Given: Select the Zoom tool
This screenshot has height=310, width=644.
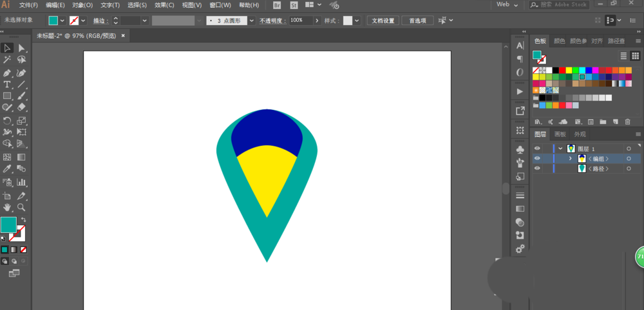Looking at the screenshot, I should [21, 207].
